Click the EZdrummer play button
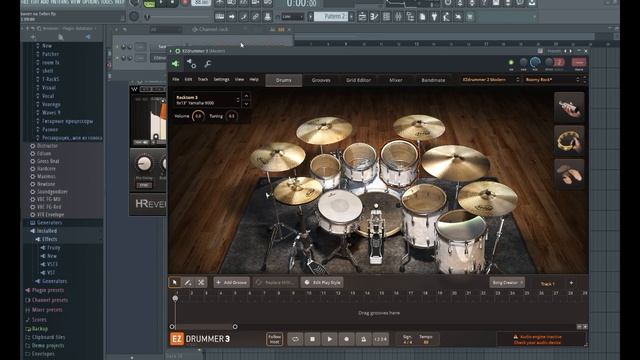The width and height of the screenshot is (640, 360). (x=329, y=339)
